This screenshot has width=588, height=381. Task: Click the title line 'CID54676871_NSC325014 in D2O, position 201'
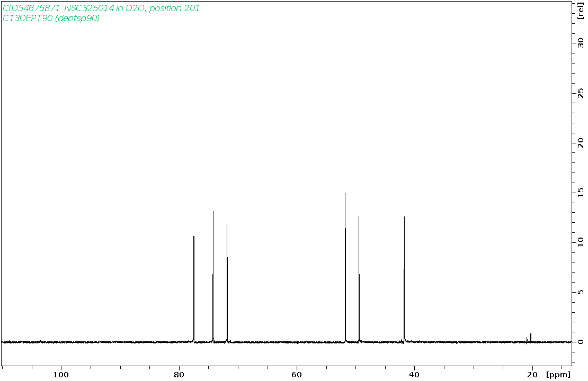[101, 8]
